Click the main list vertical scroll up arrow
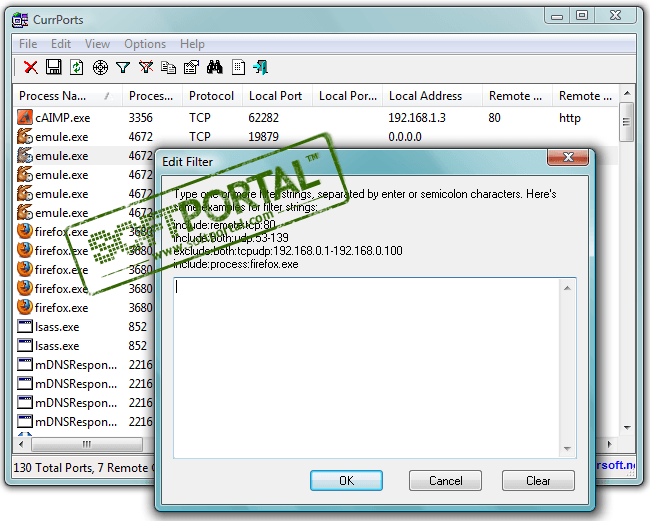 [x=627, y=93]
